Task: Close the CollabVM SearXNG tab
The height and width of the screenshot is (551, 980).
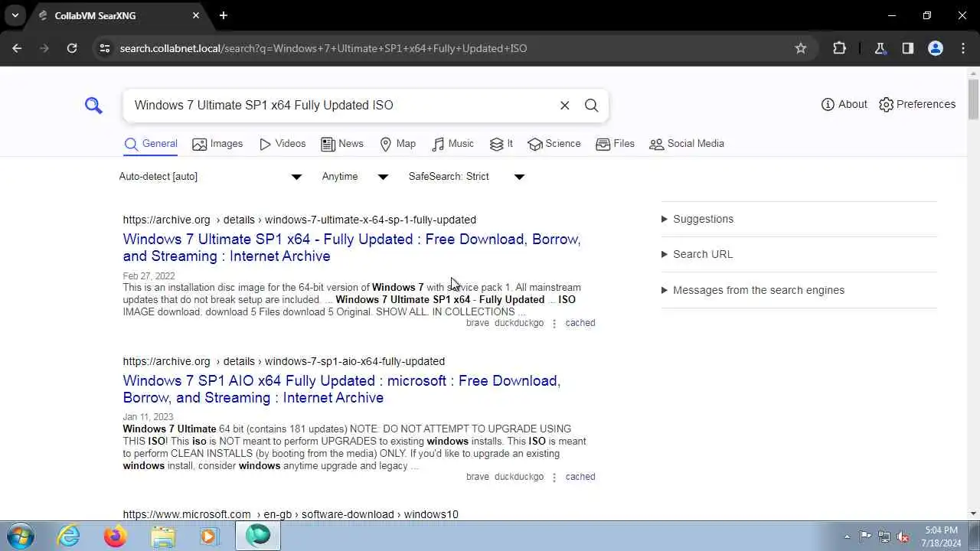Action: click(196, 15)
